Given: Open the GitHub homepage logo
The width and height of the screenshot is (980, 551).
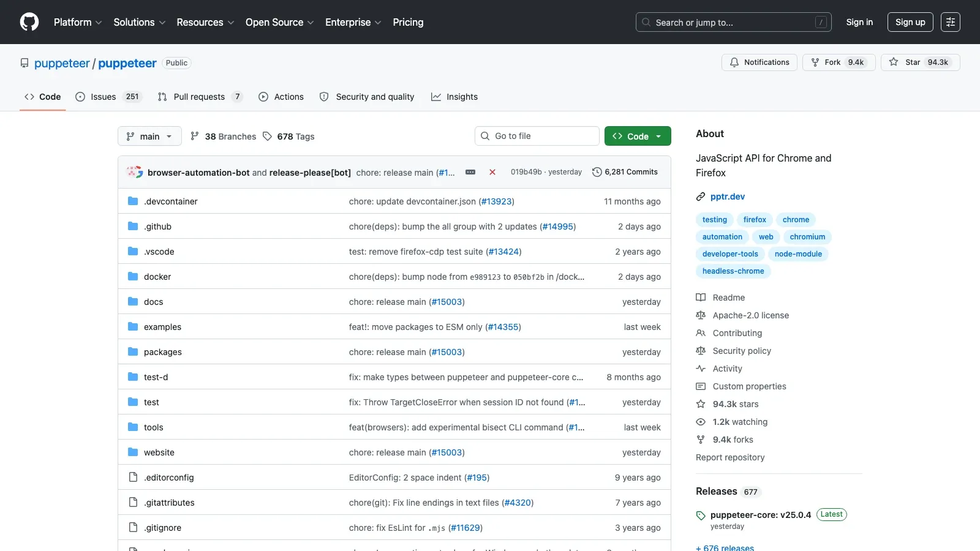Looking at the screenshot, I should click(29, 22).
